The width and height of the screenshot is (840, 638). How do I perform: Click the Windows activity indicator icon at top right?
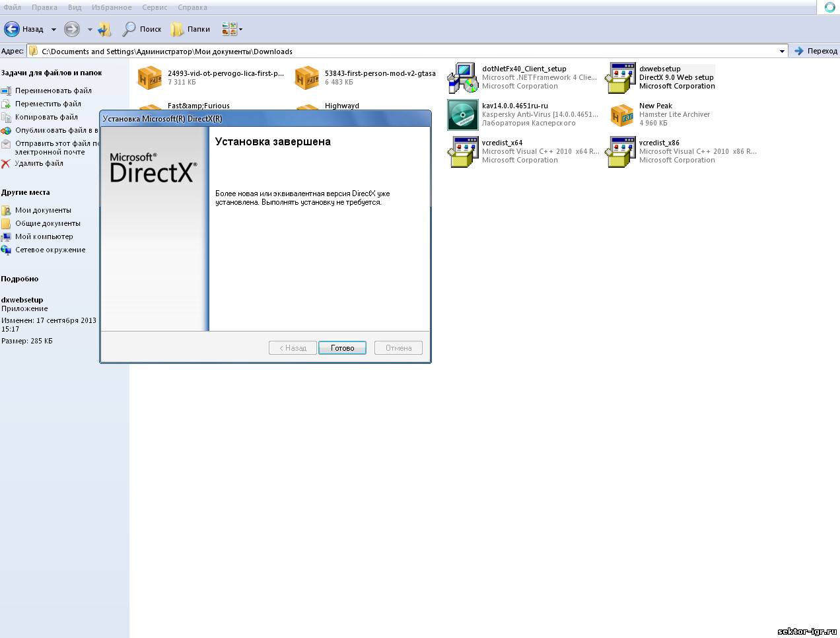coord(830,7)
